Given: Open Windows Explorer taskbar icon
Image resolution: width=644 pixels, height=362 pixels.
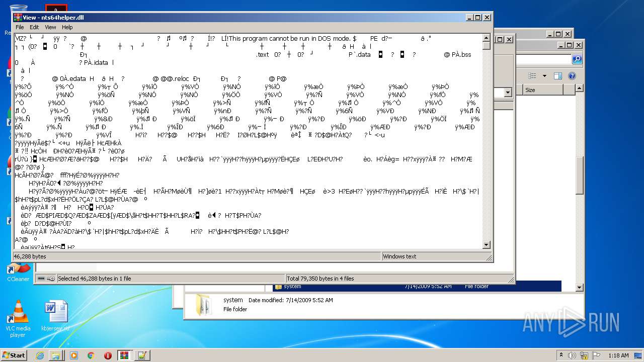Looking at the screenshot, I should pos(56,355).
